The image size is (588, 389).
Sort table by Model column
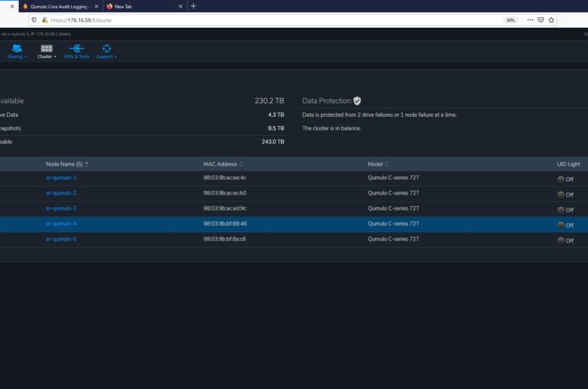[x=378, y=164]
